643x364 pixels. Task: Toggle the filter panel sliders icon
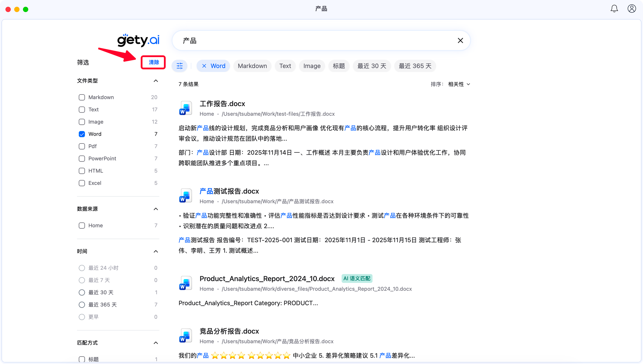click(179, 66)
